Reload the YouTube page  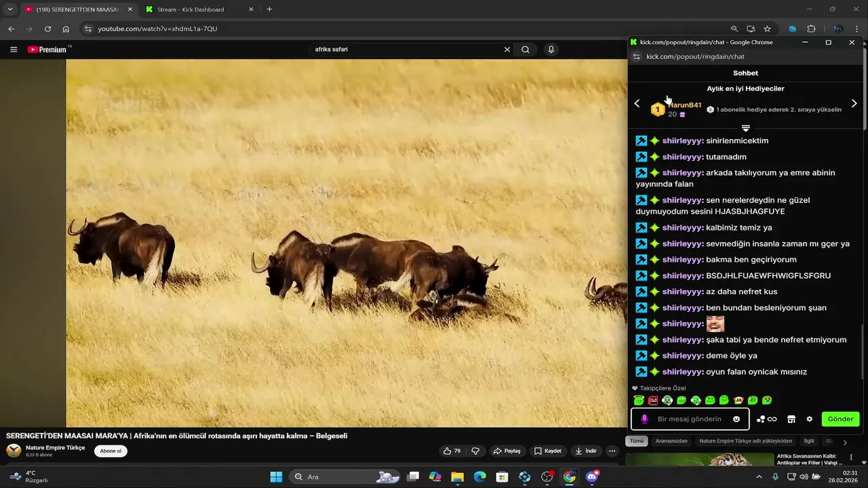[47, 29]
